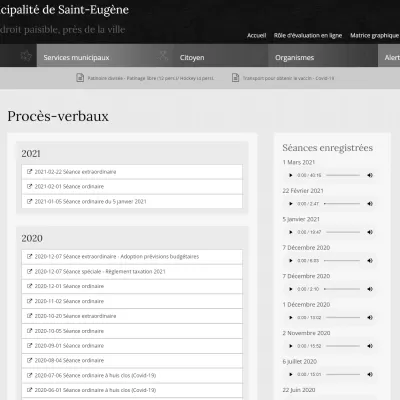Click volume icon for 6 Juillet 2020 audio
The width and height of the screenshot is (400, 400).
370,374
